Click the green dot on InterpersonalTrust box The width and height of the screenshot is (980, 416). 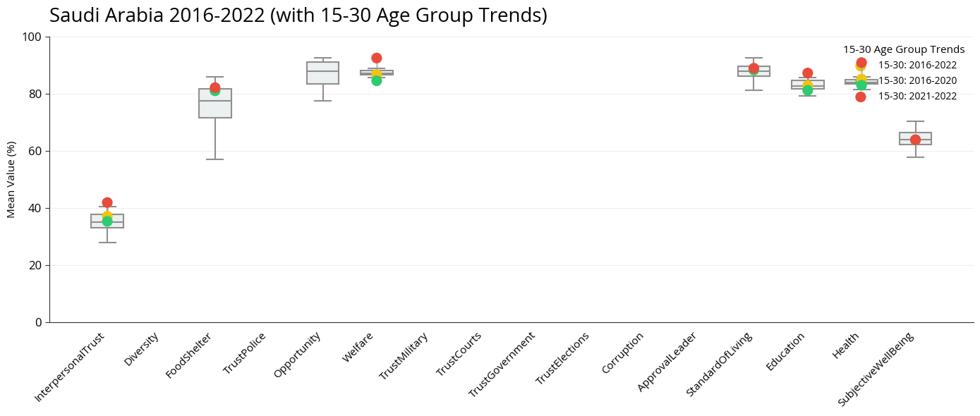107,221
